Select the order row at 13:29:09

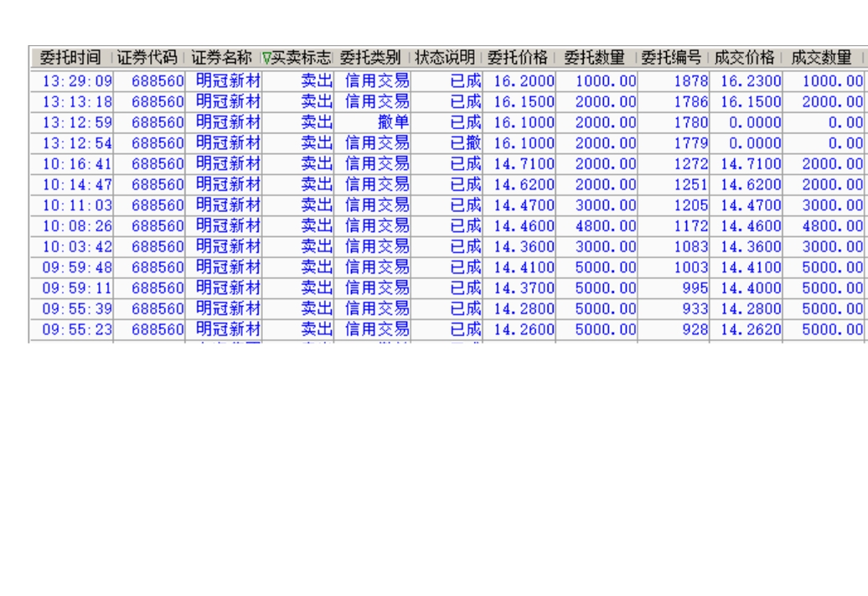pos(447,80)
